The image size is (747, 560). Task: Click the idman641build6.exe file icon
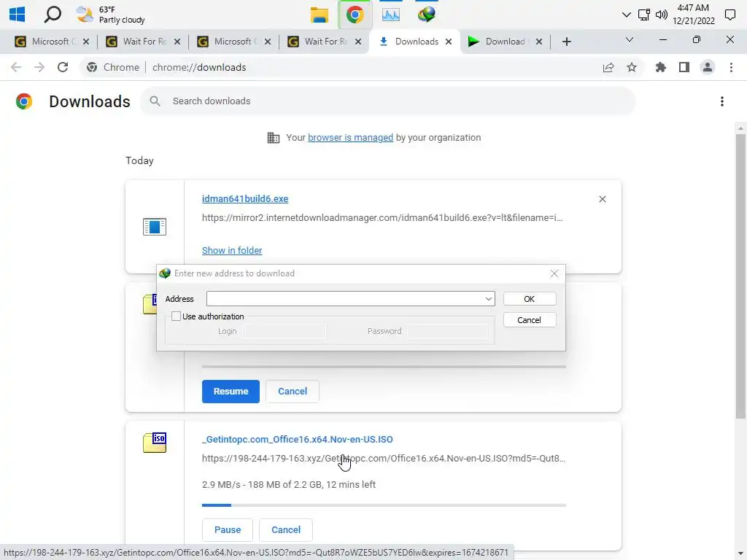[155, 227]
